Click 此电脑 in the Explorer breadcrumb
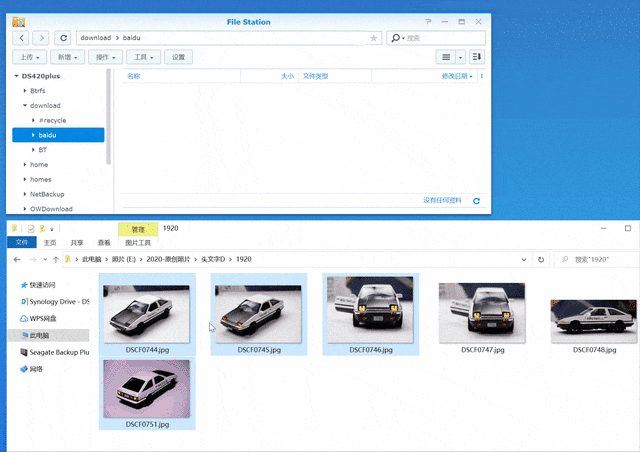Image resolution: width=640 pixels, height=452 pixels. (91, 259)
